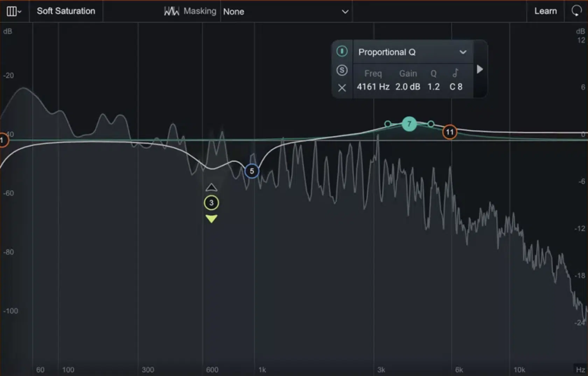Edit the Gain value 2.0 dB

408,87
